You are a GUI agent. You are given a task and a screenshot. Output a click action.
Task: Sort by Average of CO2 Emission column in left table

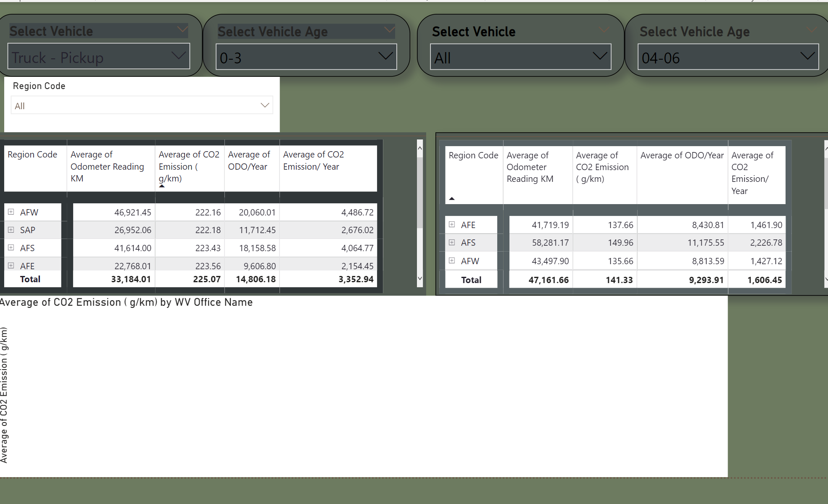pos(189,166)
